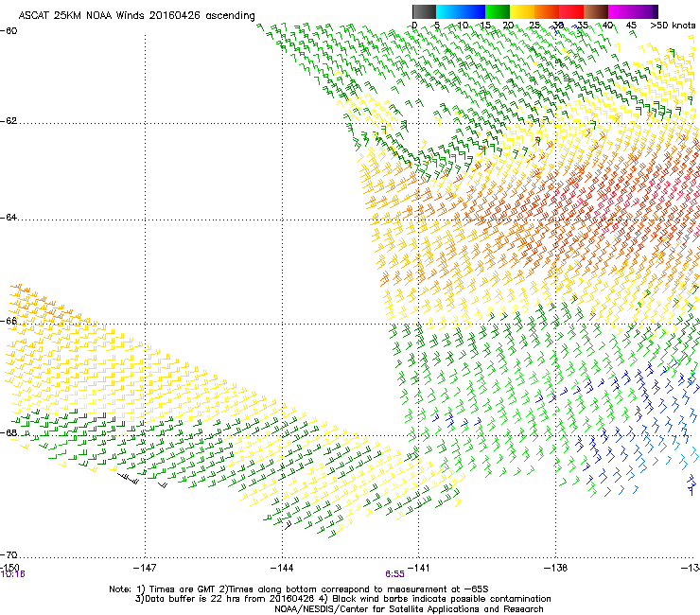Viewport: 700px width, 615px height.
Task: Click the brown 35-40 knots legend segment
Action: click(x=596, y=11)
